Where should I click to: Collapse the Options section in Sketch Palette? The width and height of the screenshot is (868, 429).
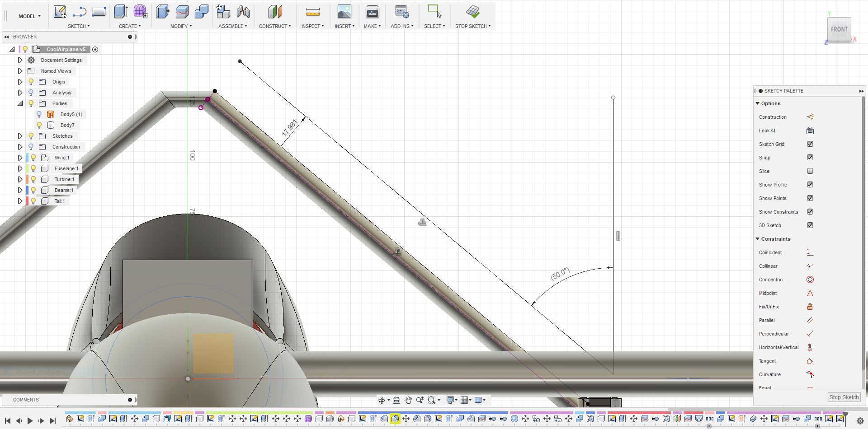point(758,103)
